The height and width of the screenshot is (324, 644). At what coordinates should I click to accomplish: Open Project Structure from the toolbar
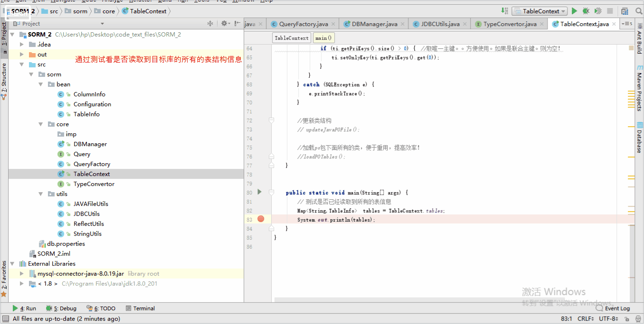point(625,11)
